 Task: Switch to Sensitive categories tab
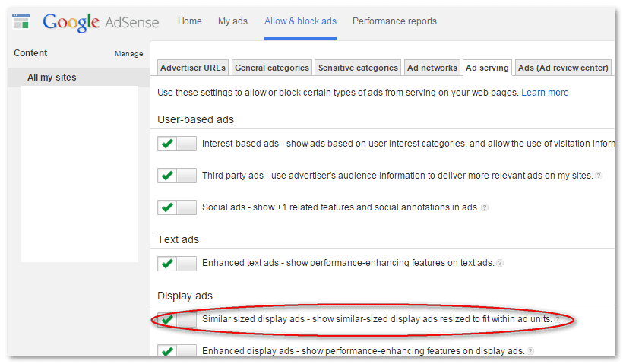pos(358,68)
